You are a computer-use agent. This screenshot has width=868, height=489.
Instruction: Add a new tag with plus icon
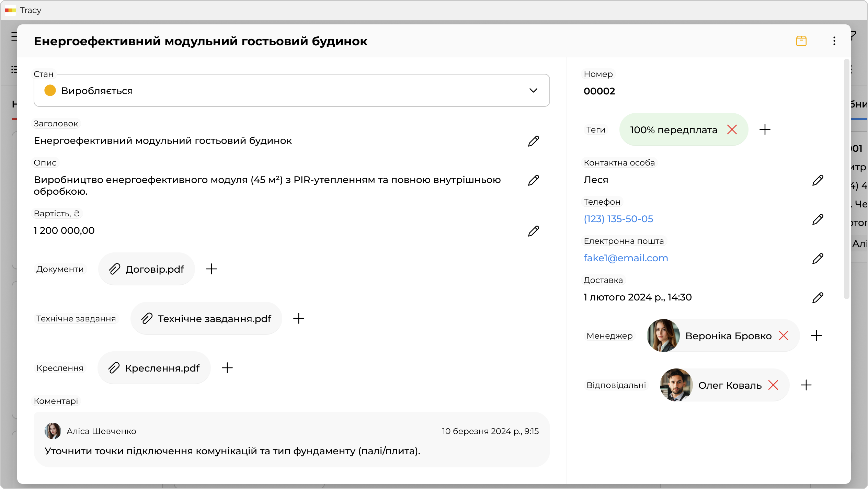(x=765, y=129)
